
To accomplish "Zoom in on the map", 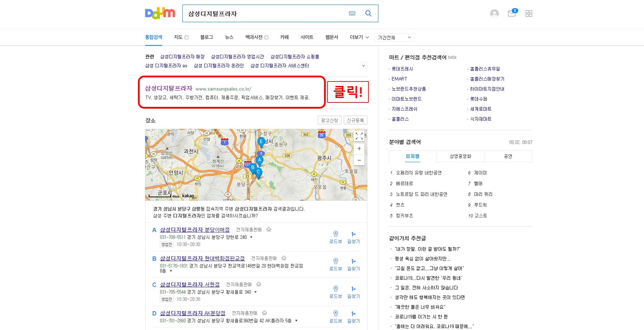I will tap(359, 148).
